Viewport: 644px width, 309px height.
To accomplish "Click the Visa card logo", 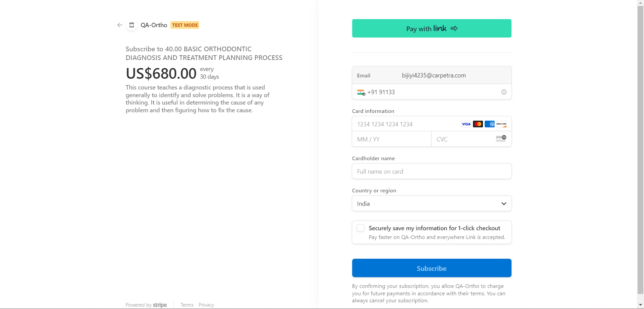I will pos(466,124).
